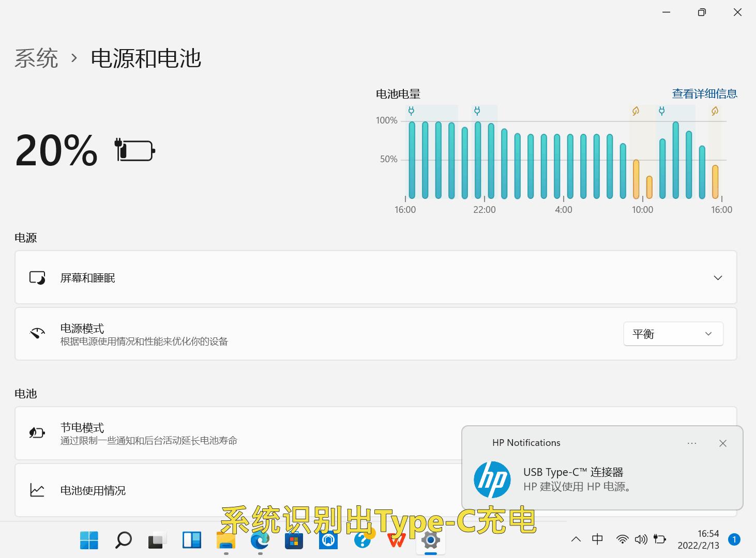Click the battery usage chart icon
The height and width of the screenshot is (558, 756).
tap(37, 490)
